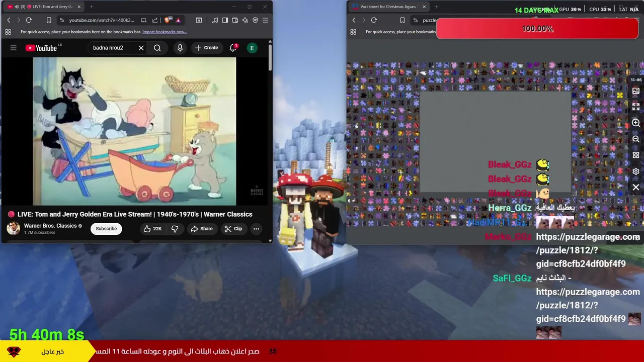Click the live stream title text
This screenshot has height=362, width=644.
(x=135, y=214)
